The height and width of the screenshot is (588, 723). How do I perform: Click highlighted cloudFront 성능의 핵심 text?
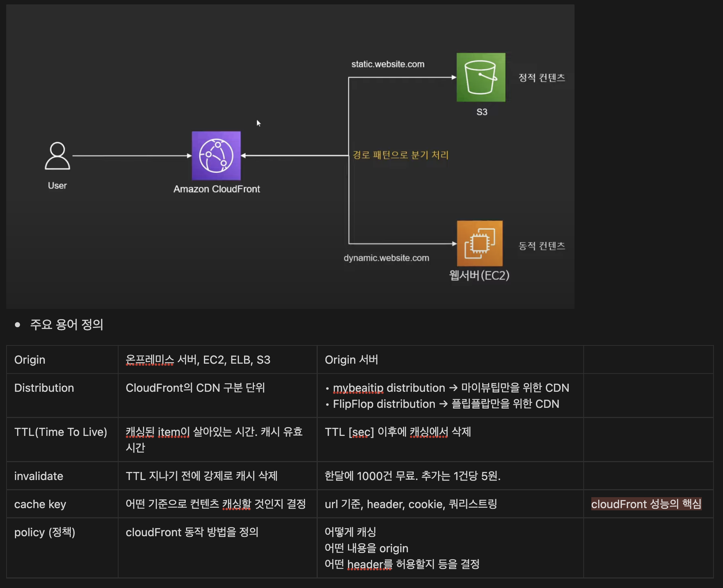click(646, 504)
